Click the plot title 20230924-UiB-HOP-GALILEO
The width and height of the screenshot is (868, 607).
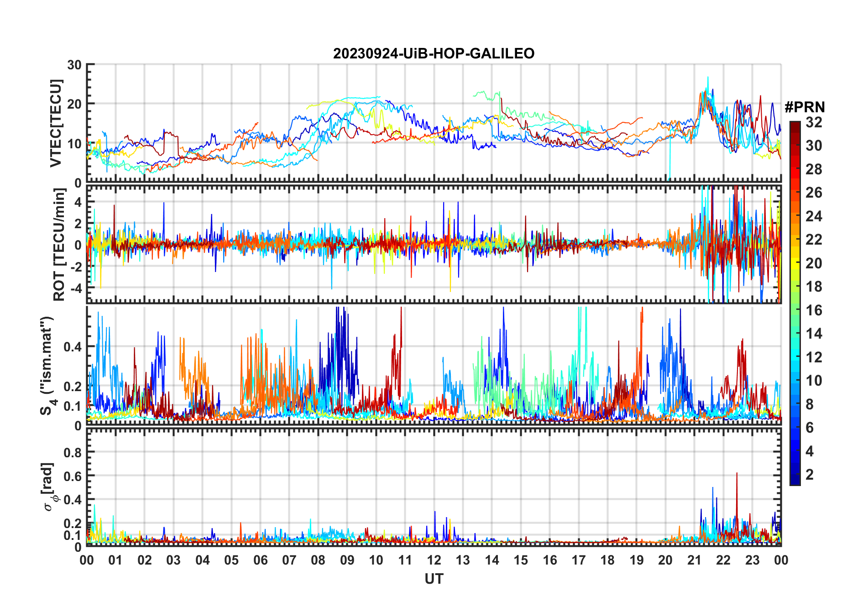coord(434,54)
